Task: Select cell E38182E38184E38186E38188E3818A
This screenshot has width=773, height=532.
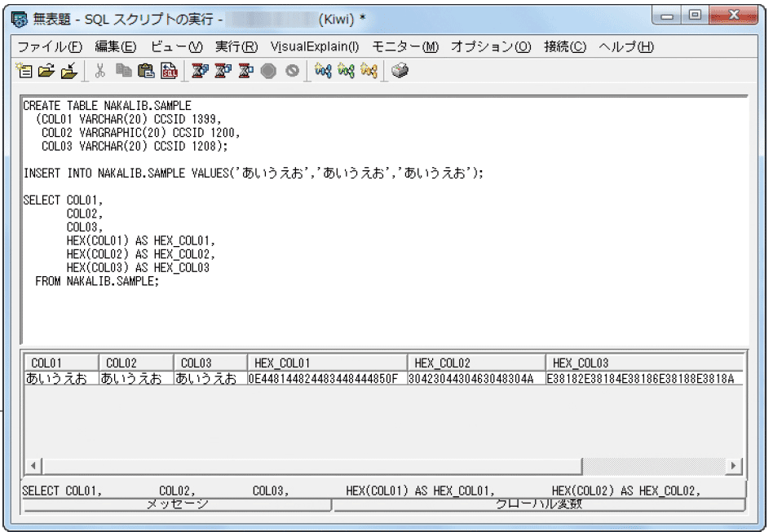Action: click(645, 378)
